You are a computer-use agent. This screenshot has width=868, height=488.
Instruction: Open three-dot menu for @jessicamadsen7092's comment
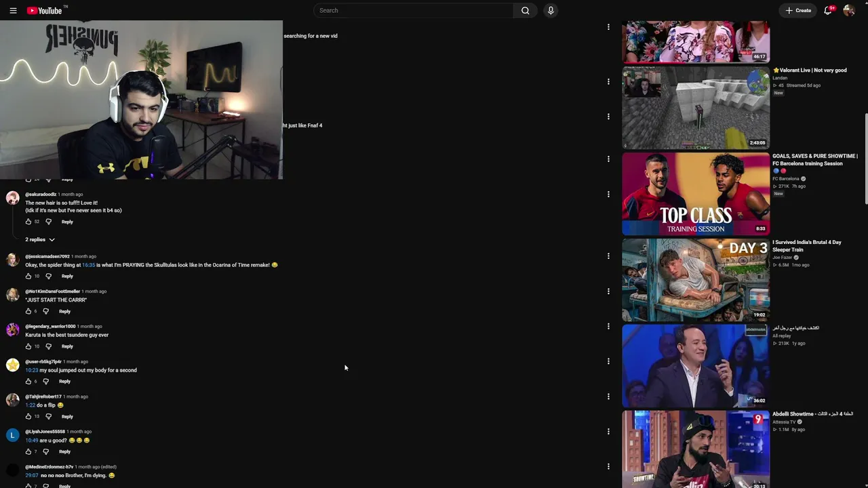[x=608, y=256]
